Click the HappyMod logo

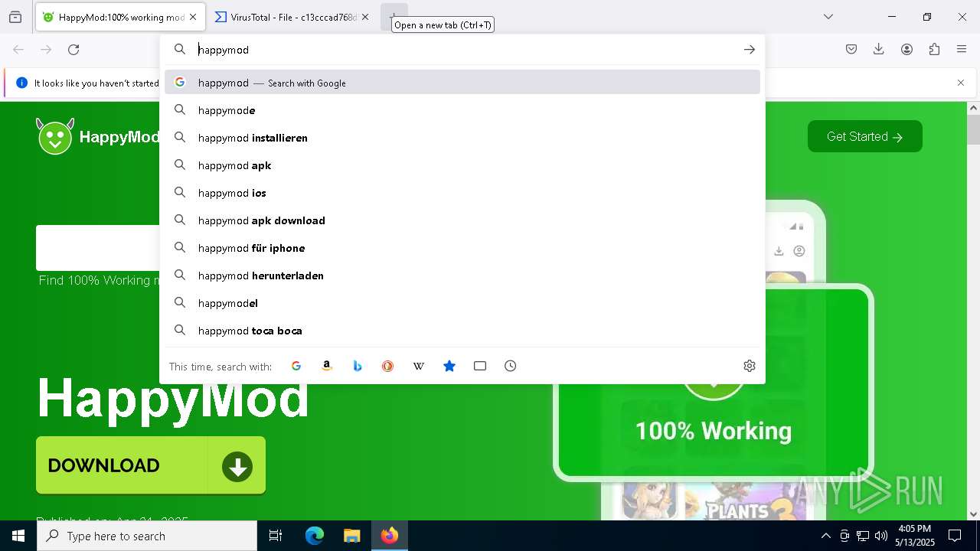[98, 137]
